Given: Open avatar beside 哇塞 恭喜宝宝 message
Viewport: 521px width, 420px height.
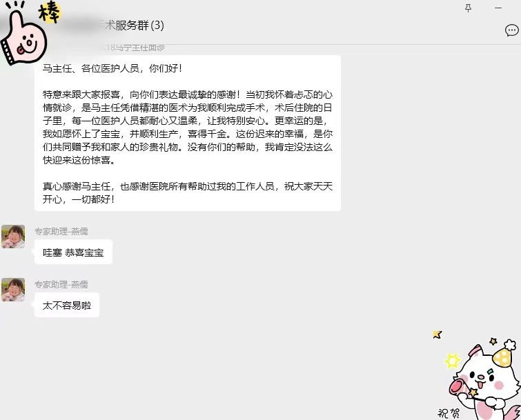Looking at the screenshot, I should (x=13, y=237).
